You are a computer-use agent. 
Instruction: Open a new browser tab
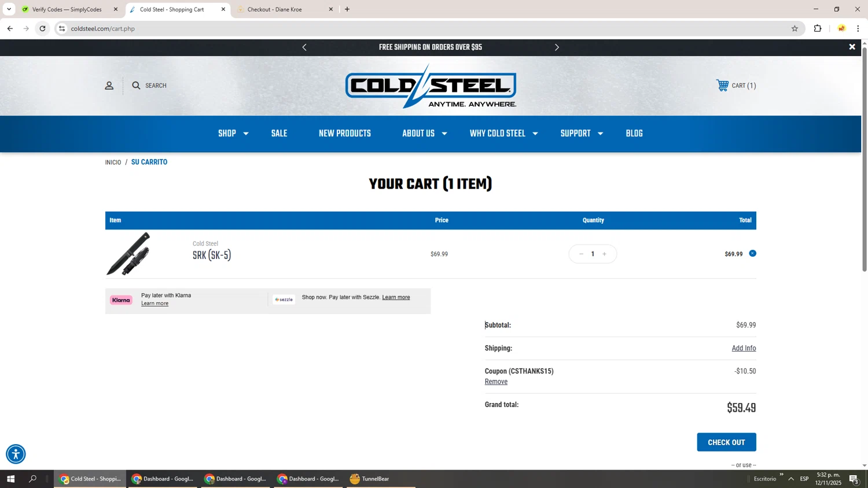tap(347, 9)
